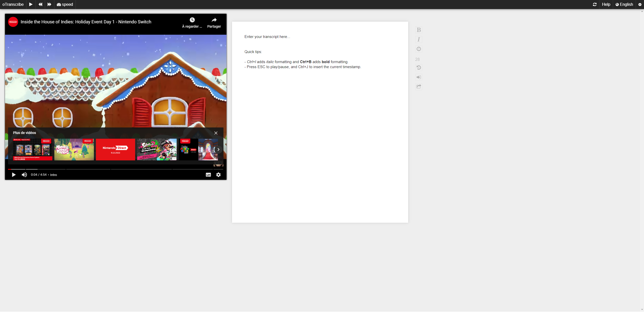The image size is (644, 316).
Task: Open the speed control
Action: [x=65, y=5]
